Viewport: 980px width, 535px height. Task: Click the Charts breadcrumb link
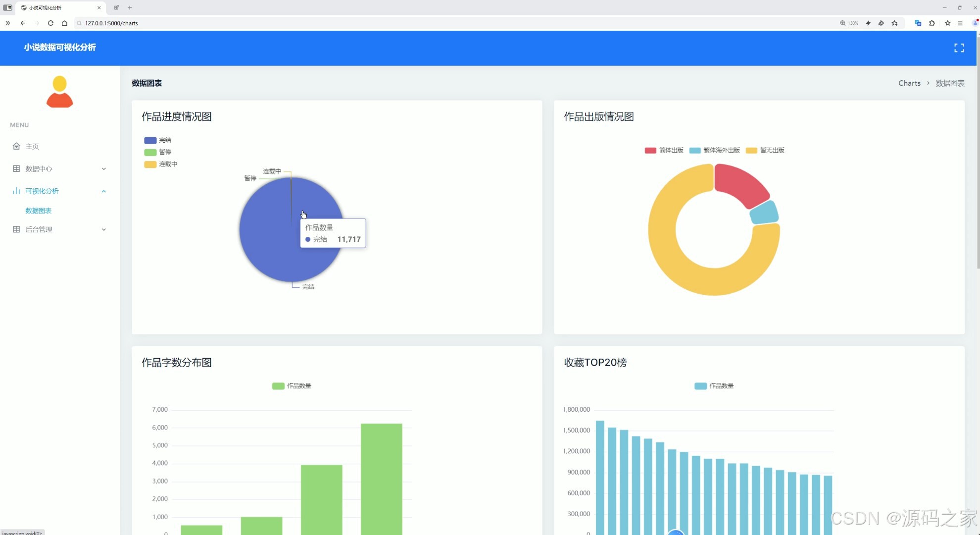pos(909,83)
